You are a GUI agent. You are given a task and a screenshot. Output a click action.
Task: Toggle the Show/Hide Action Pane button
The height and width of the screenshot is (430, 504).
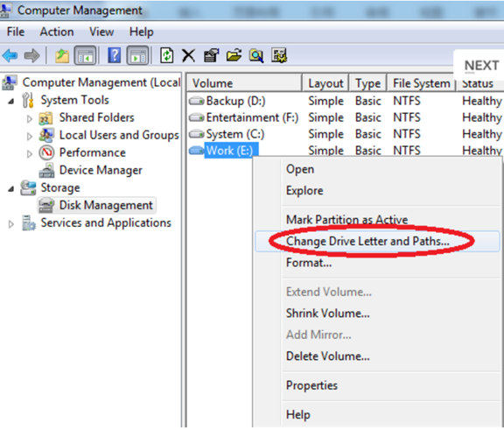138,55
